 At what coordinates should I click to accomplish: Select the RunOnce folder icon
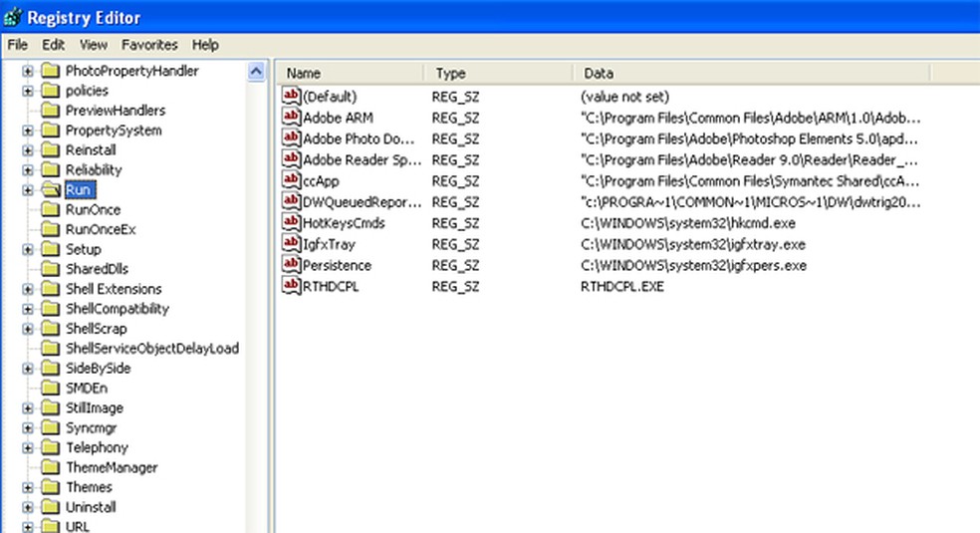(50, 210)
